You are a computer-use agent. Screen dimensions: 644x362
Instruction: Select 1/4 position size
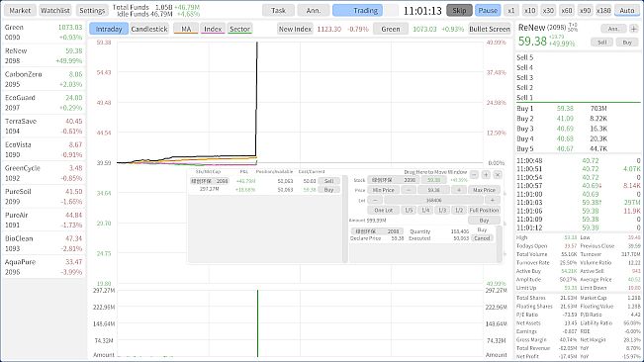click(x=425, y=210)
